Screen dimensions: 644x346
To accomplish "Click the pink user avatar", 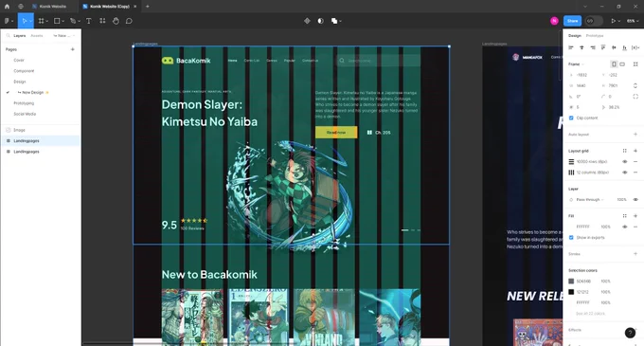I will point(554,21).
